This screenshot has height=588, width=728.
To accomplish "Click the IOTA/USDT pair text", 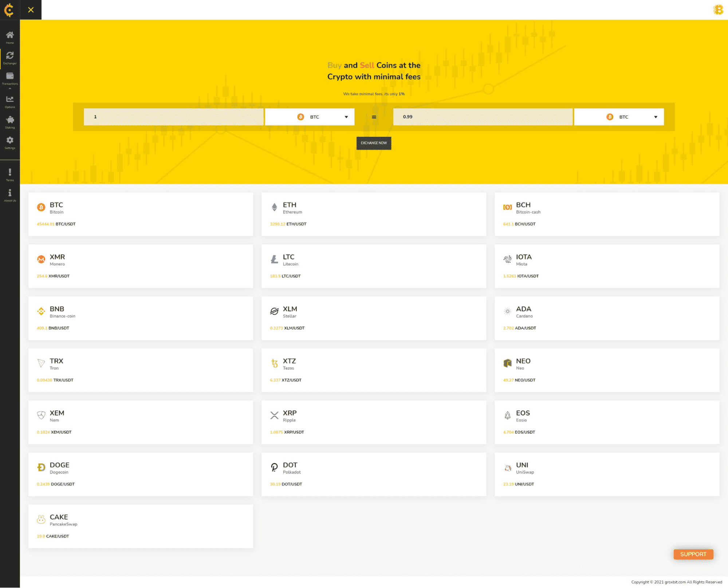I will (528, 276).
